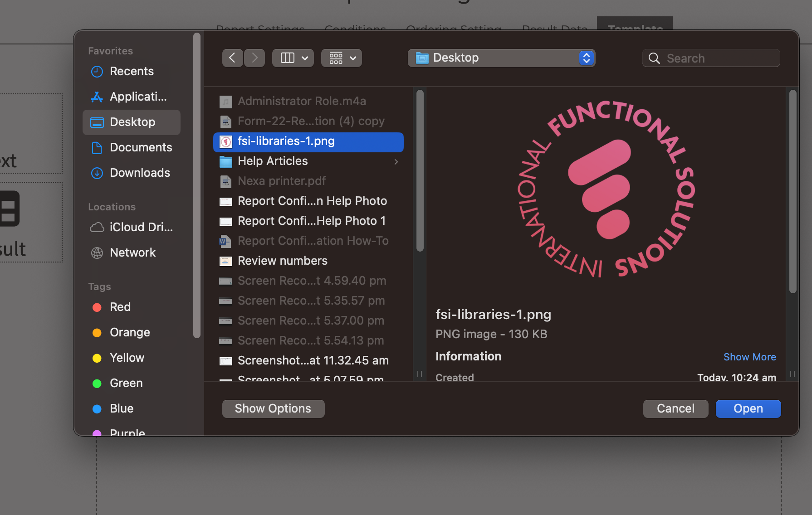
Task: Select the file fsi-libraries-1.png
Action: pyautogui.click(x=308, y=141)
